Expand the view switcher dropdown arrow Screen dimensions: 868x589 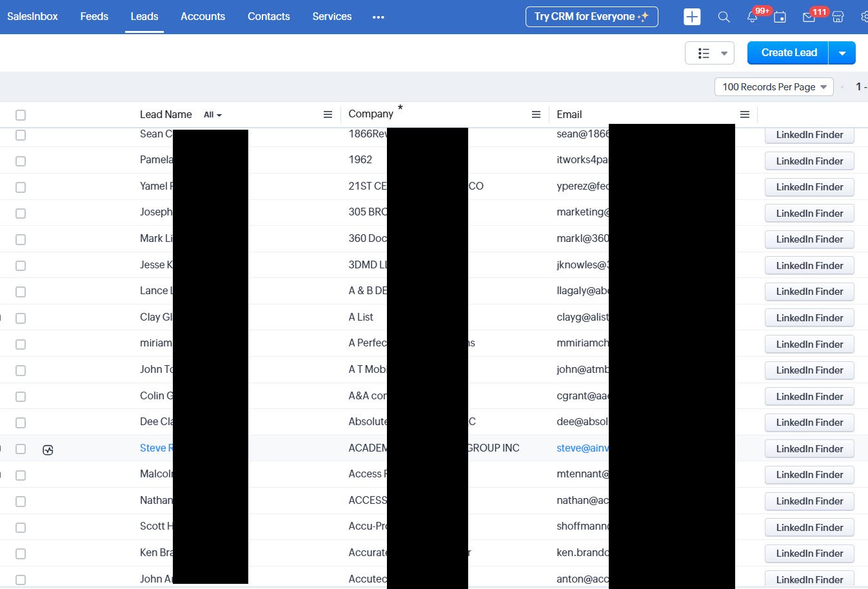[x=724, y=54]
